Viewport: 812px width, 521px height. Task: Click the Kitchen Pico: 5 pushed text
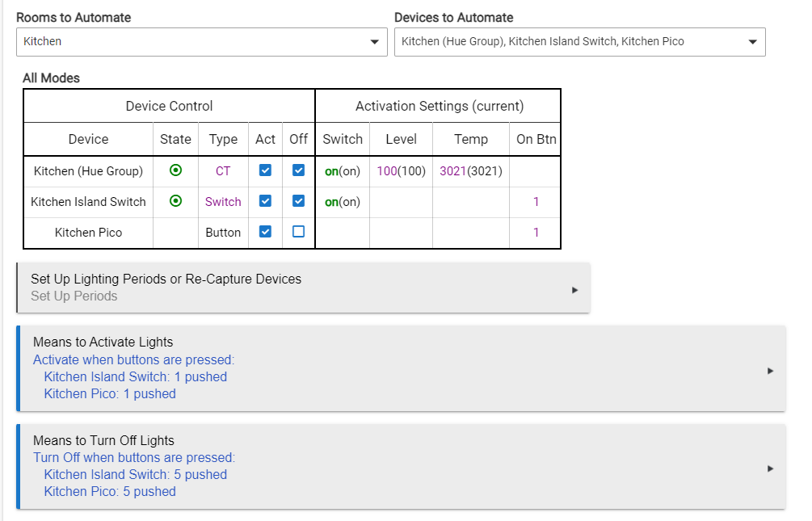(110, 491)
